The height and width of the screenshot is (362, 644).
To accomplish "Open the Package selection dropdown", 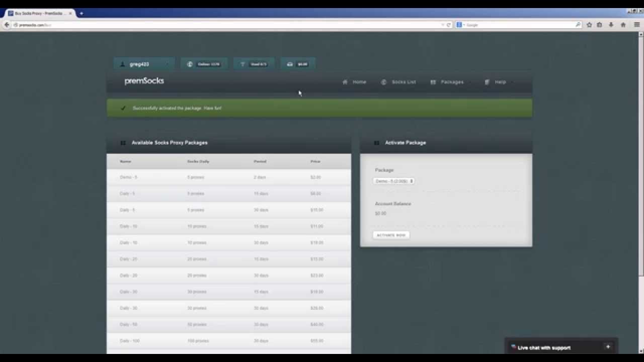I will (x=393, y=181).
